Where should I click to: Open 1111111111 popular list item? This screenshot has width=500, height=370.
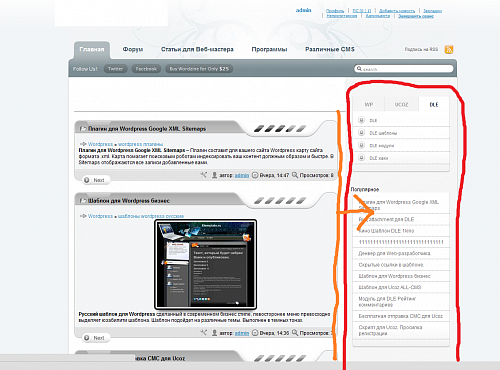tap(401, 242)
